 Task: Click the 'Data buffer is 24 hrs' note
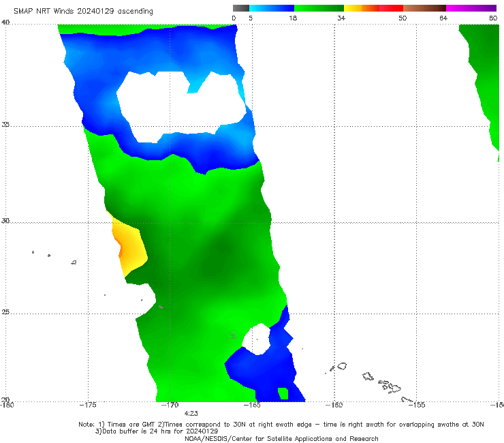click(x=157, y=431)
